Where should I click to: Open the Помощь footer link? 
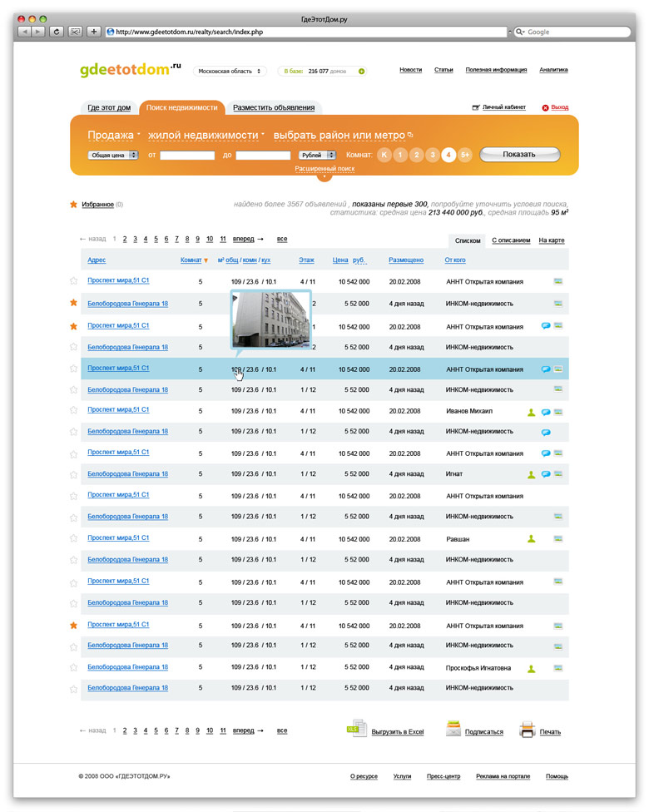click(x=557, y=776)
